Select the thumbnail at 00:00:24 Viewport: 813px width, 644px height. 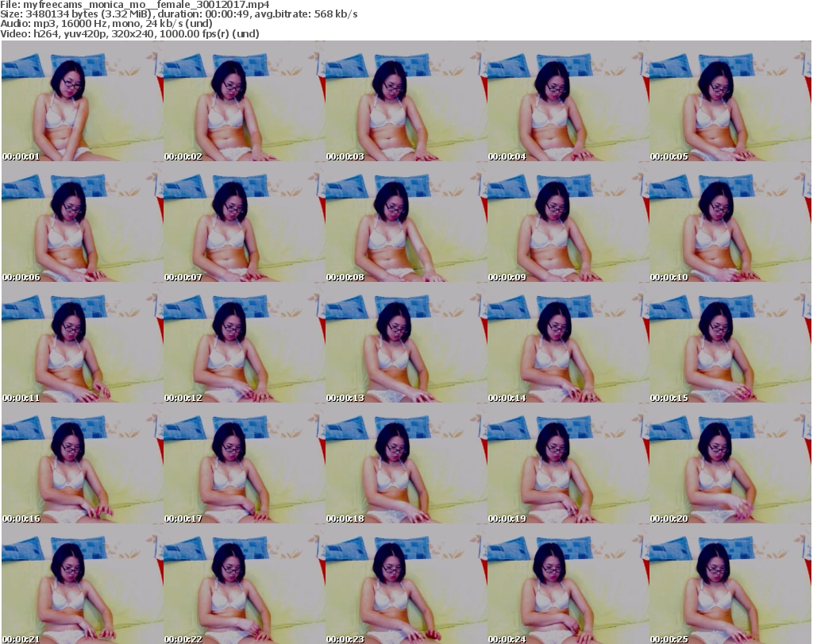point(568,584)
